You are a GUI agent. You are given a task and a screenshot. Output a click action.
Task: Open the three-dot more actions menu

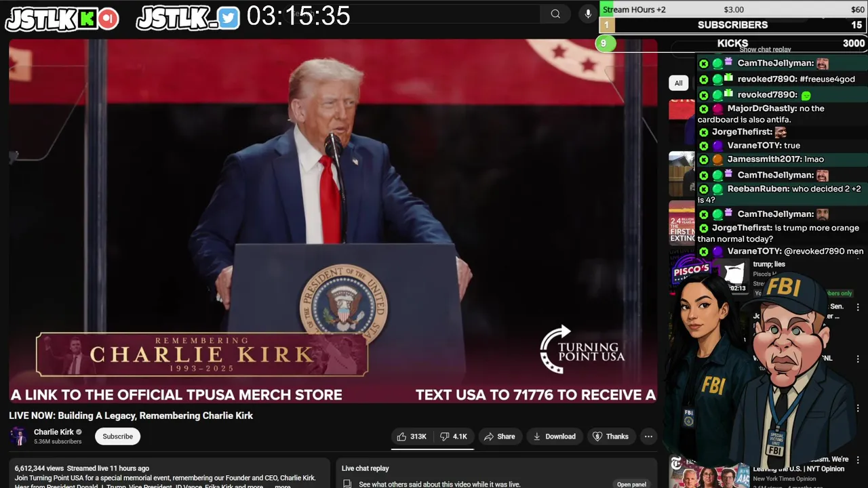(x=648, y=436)
